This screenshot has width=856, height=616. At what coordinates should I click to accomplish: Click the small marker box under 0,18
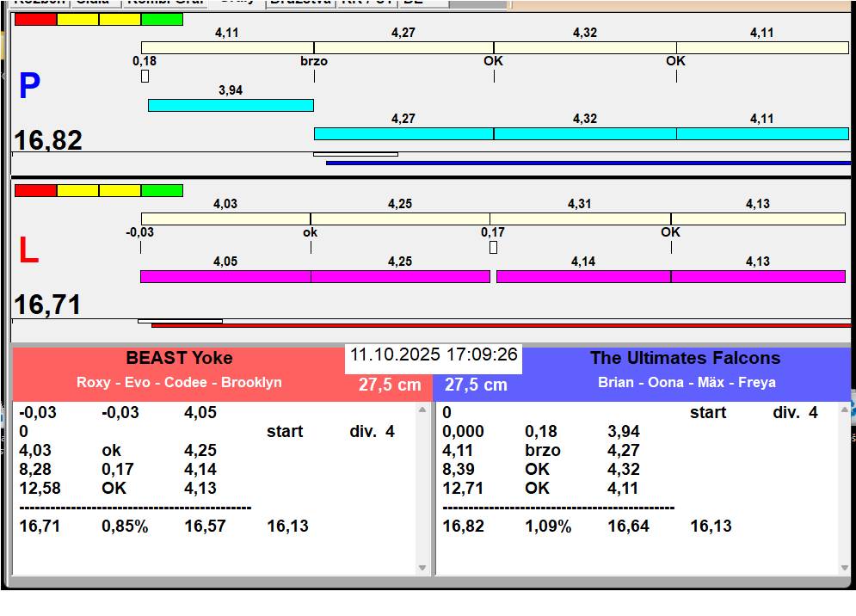coord(145,77)
